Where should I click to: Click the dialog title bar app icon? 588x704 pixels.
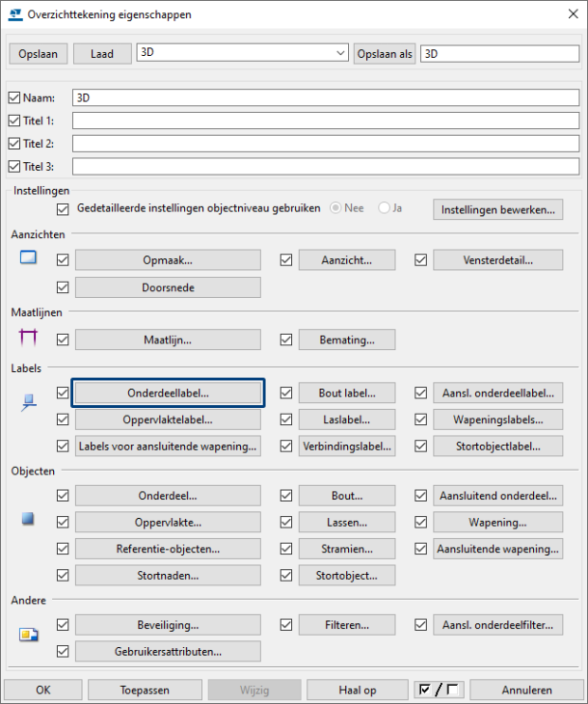click(x=15, y=14)
